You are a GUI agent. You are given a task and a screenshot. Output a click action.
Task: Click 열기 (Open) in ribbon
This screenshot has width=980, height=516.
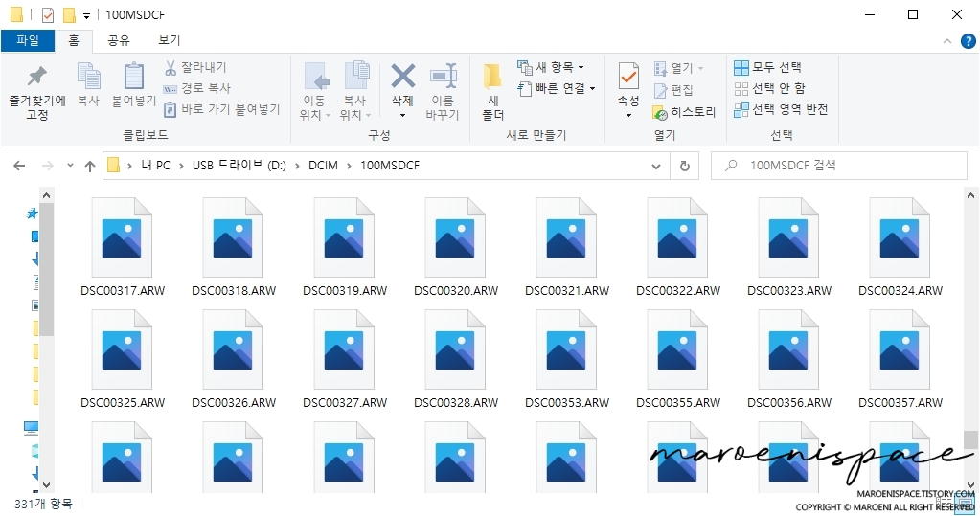(678, 67)
